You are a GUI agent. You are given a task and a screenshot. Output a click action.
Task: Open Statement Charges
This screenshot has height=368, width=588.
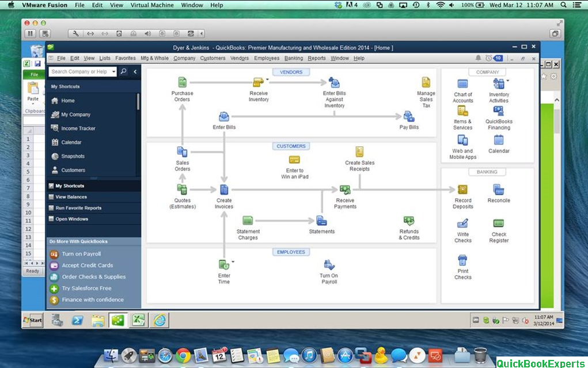pos(248,221)
